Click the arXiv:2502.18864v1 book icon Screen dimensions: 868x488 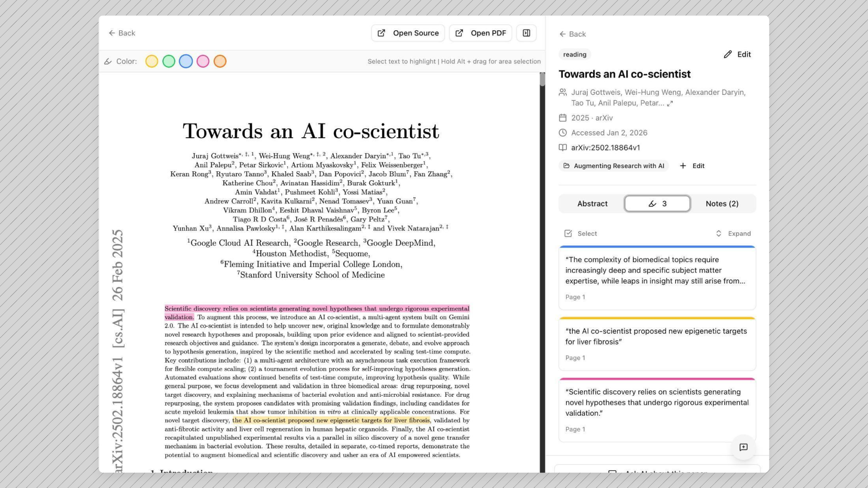coord(563,147)
